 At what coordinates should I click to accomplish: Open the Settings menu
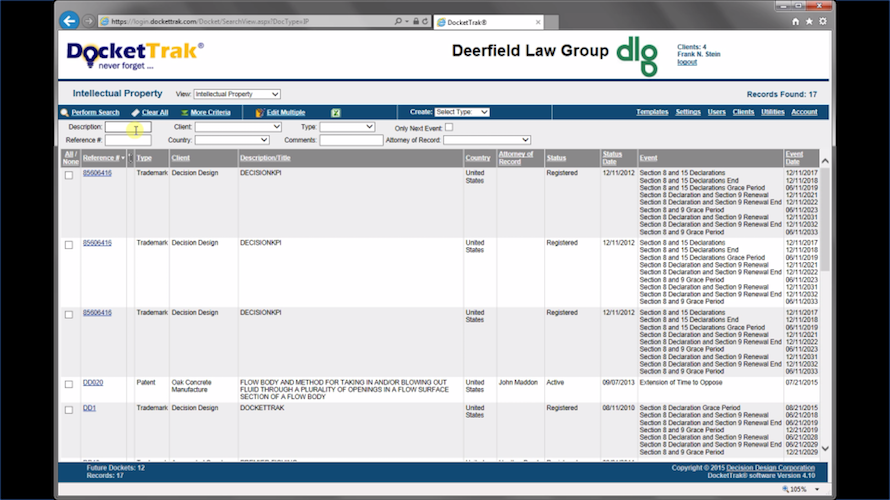coord(688,112)
